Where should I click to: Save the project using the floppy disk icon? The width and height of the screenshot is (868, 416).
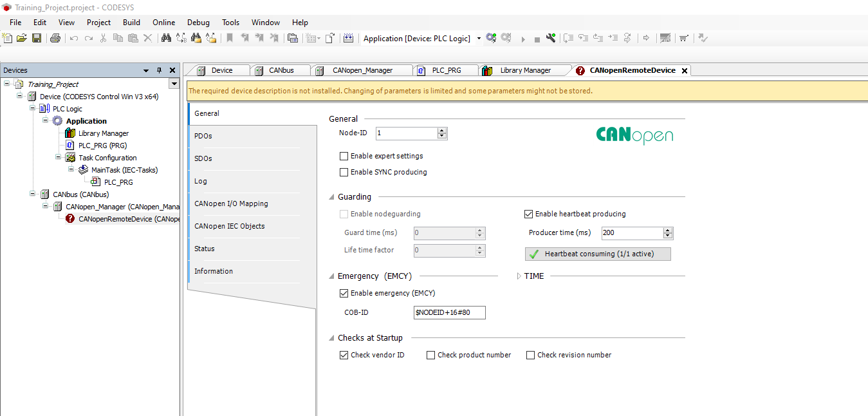[x=37, y=39]
